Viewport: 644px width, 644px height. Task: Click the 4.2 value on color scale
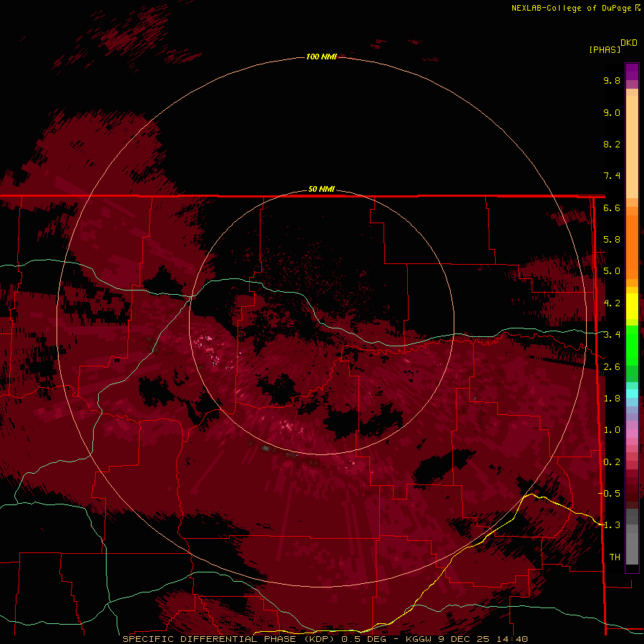[x=612, y=303]
